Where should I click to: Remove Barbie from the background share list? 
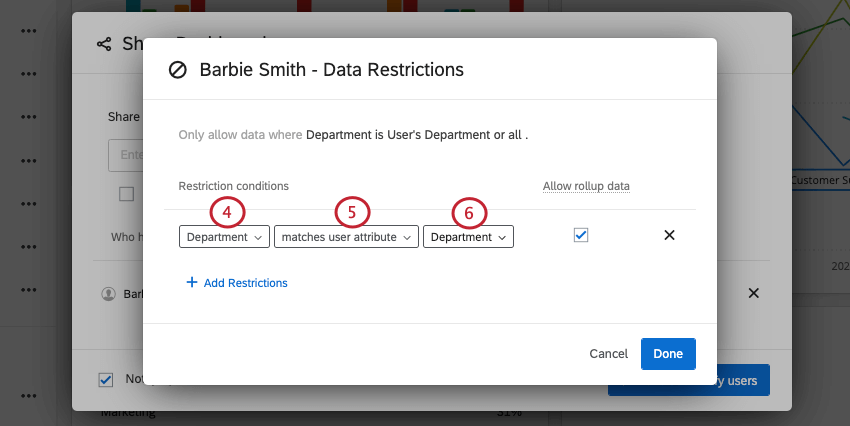tap(753, 293)
